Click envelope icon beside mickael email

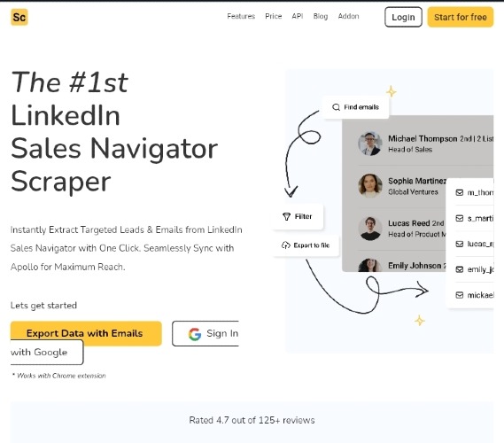pyautogui.click(x=460, y=295)
